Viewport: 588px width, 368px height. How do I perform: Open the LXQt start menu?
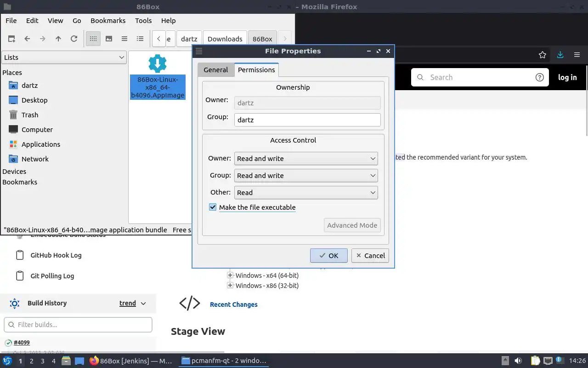point(7,361)
